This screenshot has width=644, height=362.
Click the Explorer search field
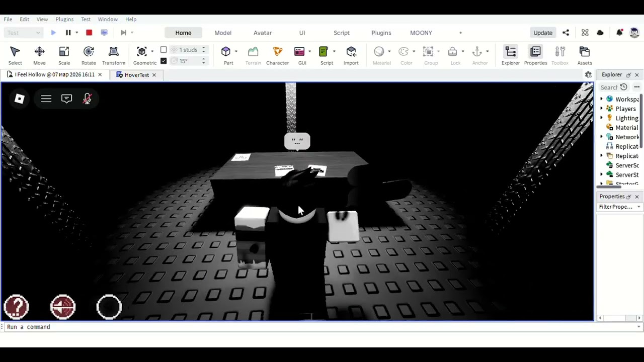608,87
